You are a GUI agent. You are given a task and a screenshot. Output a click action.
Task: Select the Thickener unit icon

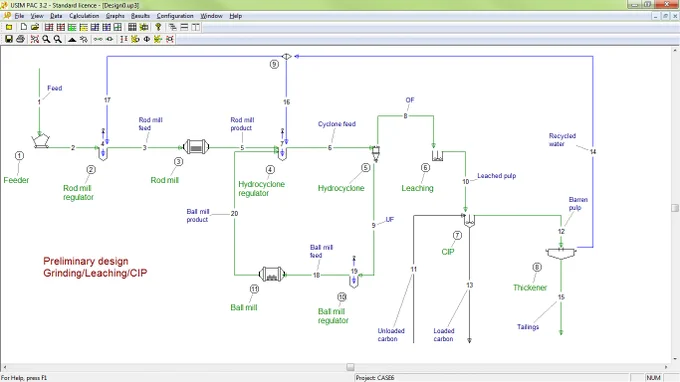coord(561,253)
